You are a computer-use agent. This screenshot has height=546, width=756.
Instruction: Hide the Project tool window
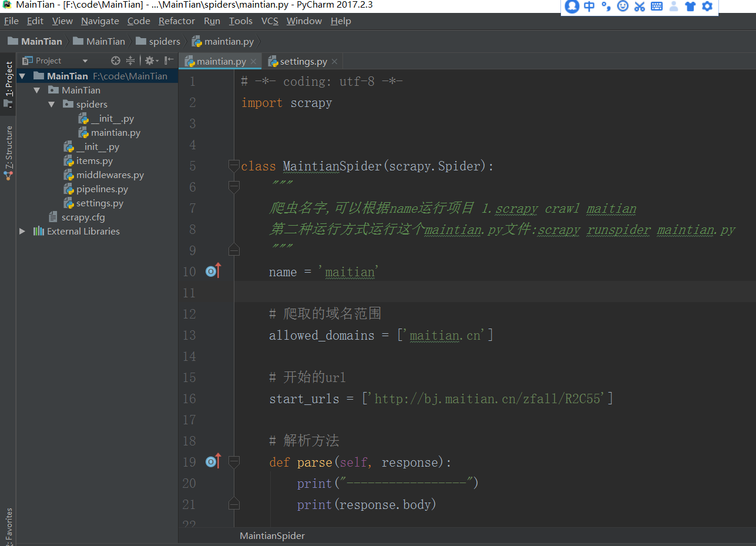pos(169,61)
